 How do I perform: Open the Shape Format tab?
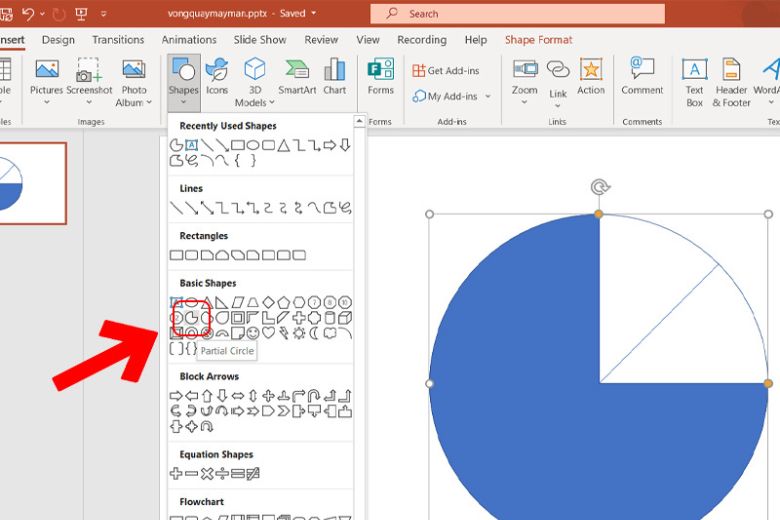tap(539, 40)
